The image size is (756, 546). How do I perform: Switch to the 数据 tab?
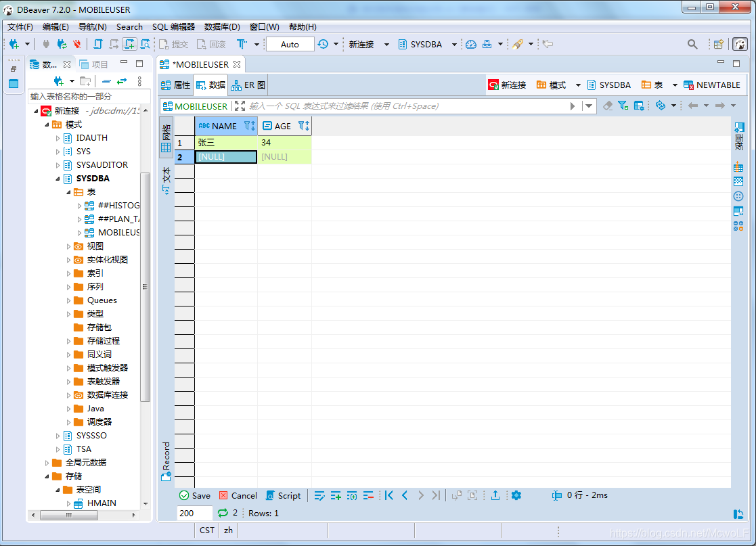[210, 85]
